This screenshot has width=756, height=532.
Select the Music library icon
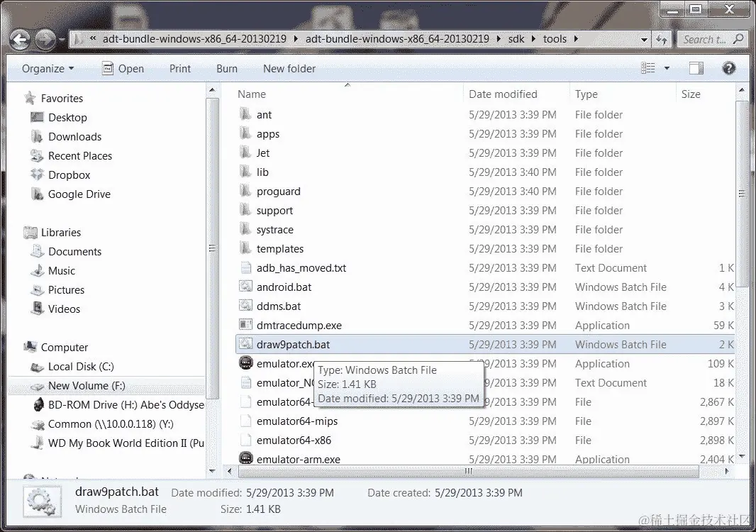pyautogui.click(x=37, y=270)
